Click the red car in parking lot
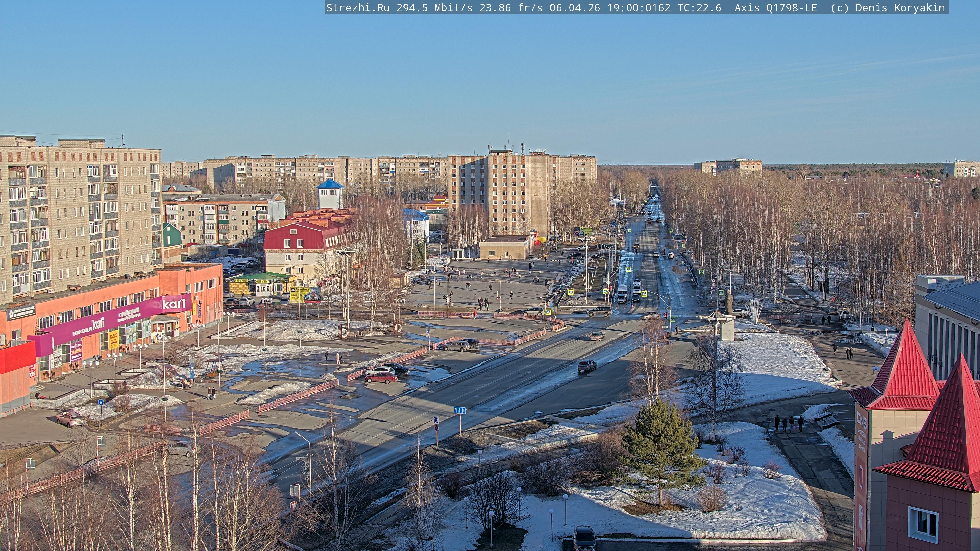The height and width of the screenshot is (551, 980). [381, 378]
